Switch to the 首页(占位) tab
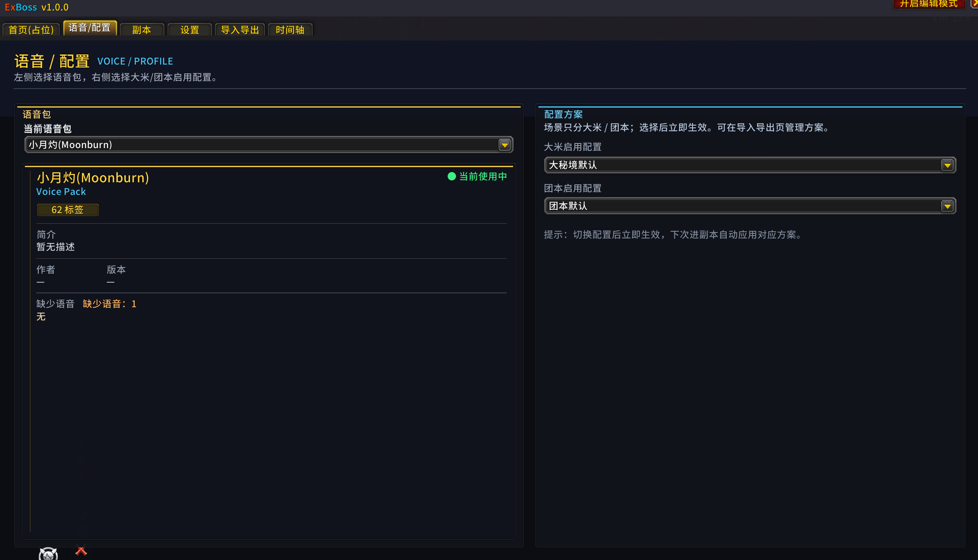The height and width of the screenshot is (560, 978). [x=31, y=30]
